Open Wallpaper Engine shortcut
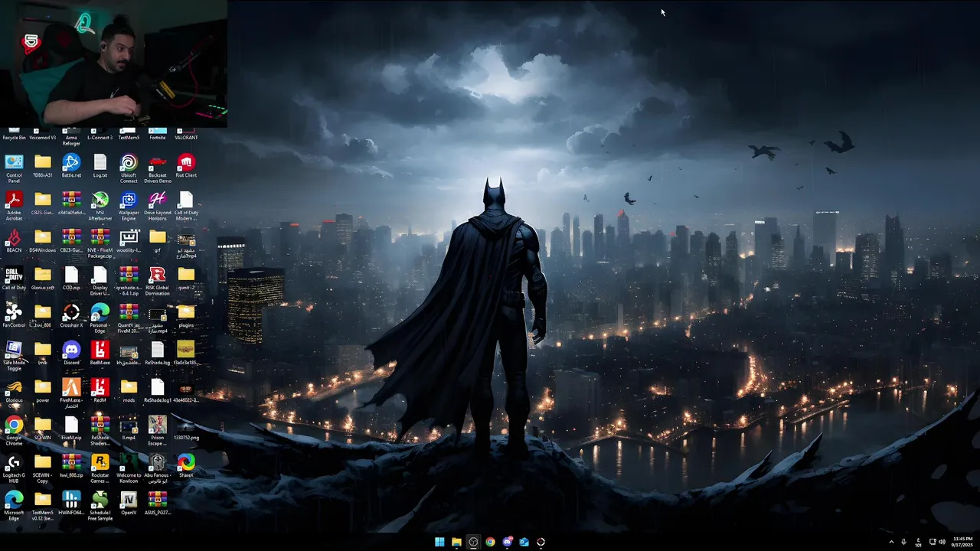This screenshot has height=551, width=980. (x=129, y=205)
